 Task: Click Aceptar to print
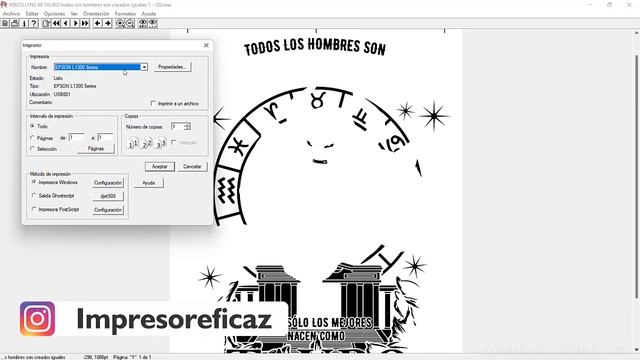[x=160, y=167]
